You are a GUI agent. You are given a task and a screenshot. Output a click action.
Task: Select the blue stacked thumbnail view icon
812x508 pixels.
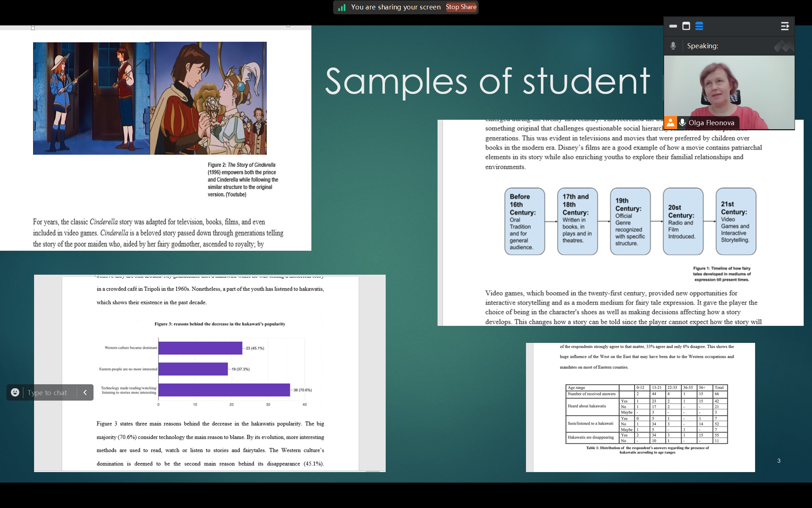(x=699, y=26)
